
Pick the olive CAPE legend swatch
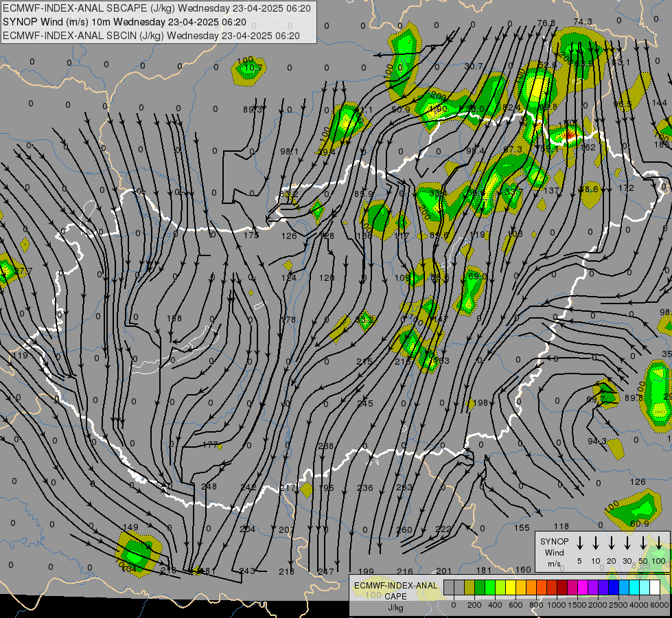click(x=470, y=588)
